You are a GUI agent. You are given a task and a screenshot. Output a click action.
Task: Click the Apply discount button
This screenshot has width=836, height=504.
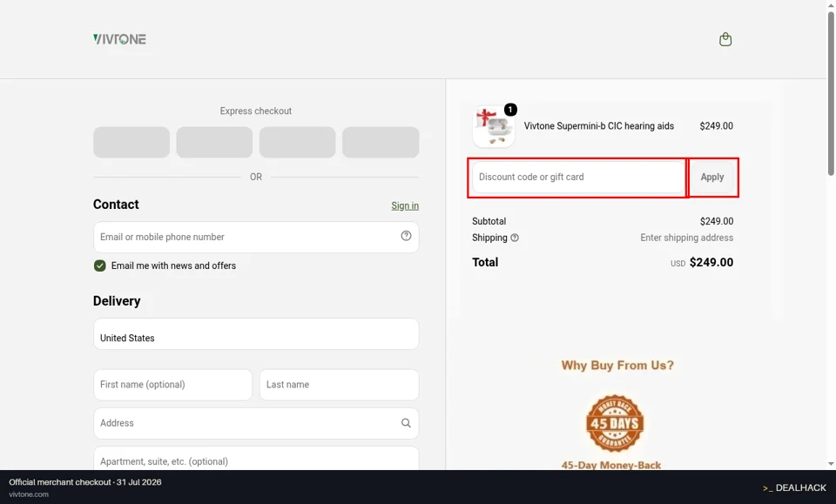coord(712,177)
